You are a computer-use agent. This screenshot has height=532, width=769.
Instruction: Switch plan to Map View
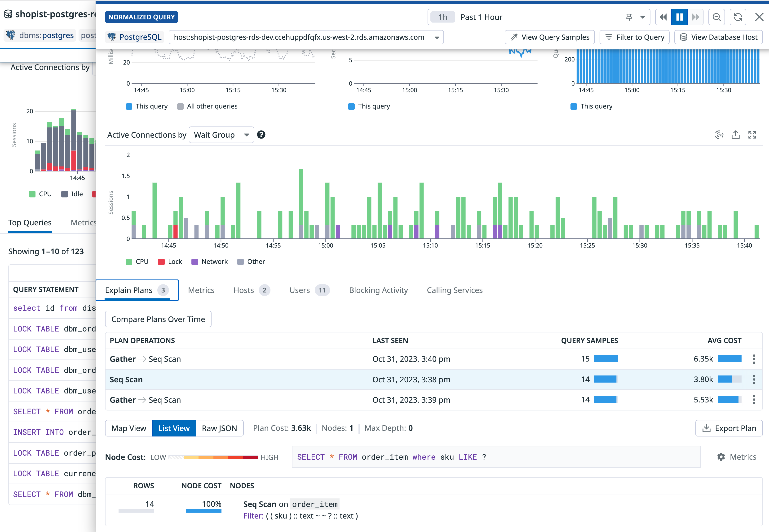(129, 428)
